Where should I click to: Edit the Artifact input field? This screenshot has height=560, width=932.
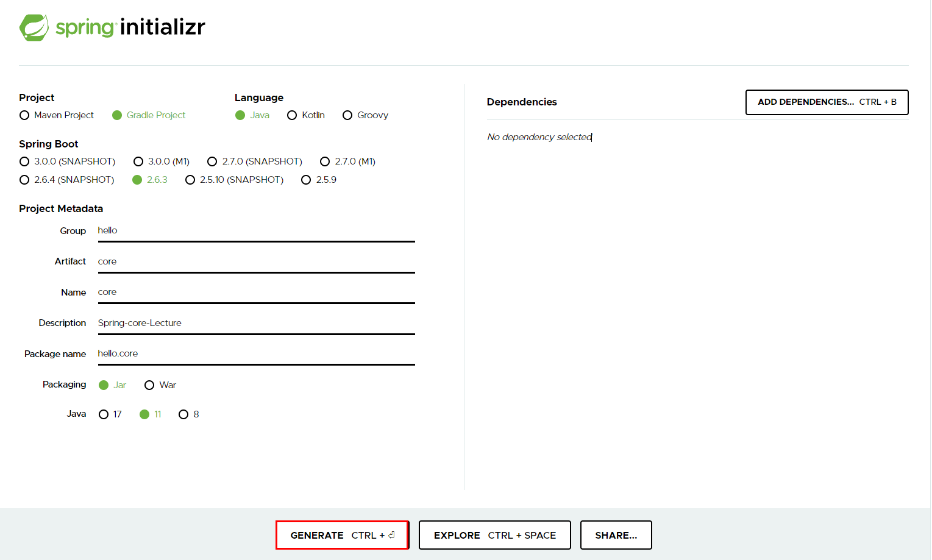256,262
